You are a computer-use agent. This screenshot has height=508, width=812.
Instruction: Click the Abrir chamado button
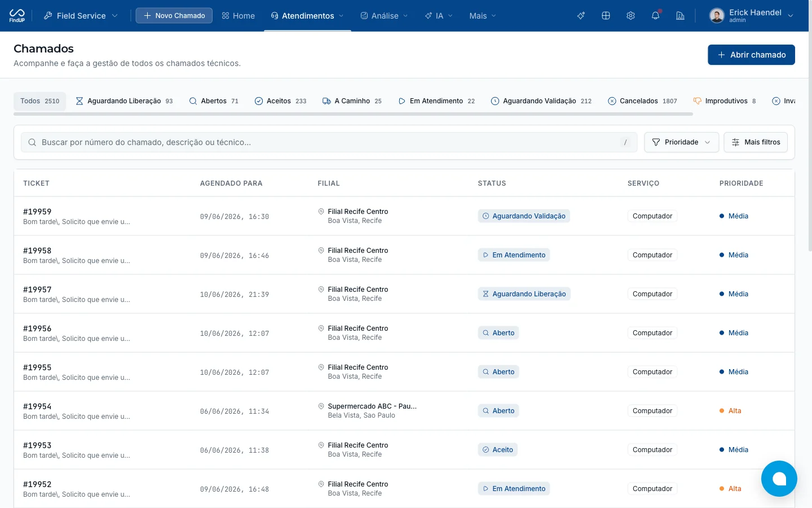[x=751, y=55]
